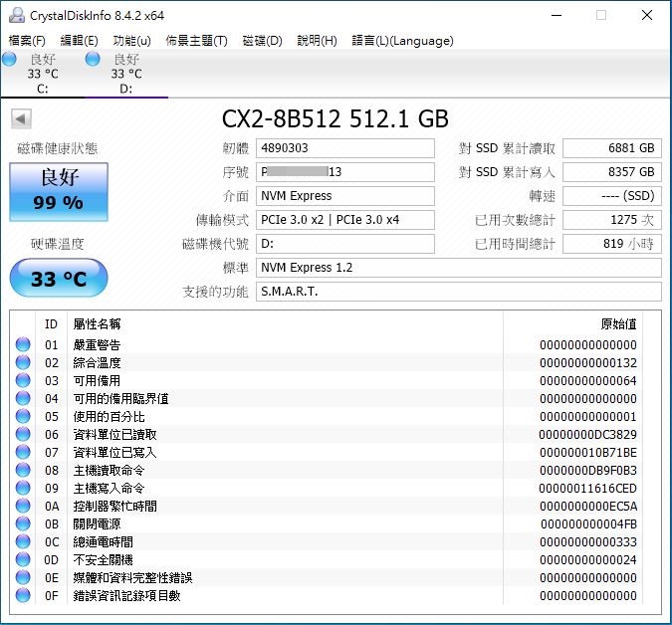The height and width of the screenshot is (625, 672).
Task: Open the 功能(u) menu
Action: (x=131, y=41)
